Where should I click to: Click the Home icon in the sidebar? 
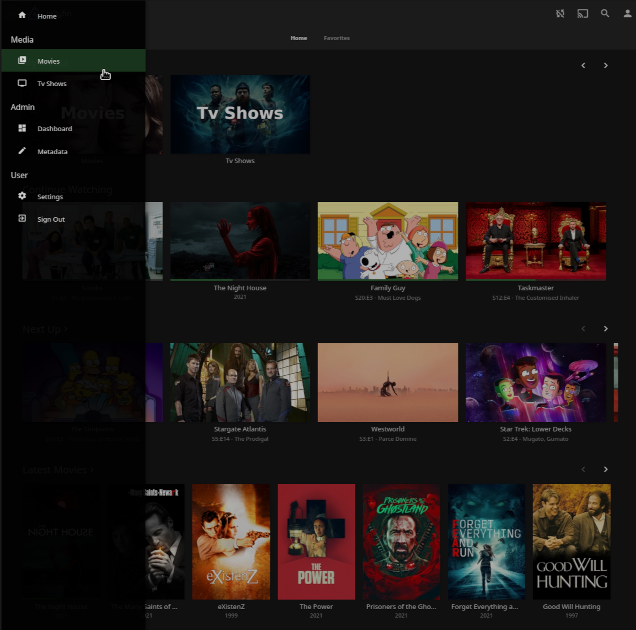(22, 16)
